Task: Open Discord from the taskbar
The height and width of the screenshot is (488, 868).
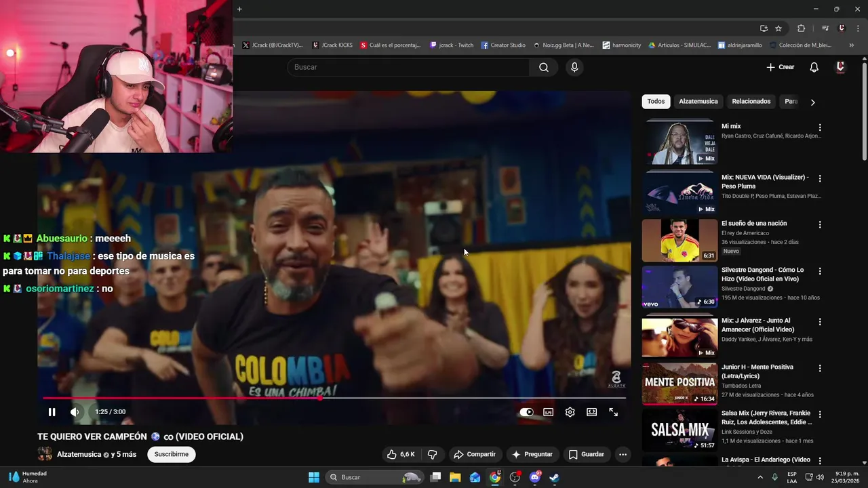Action: [534, 477]
